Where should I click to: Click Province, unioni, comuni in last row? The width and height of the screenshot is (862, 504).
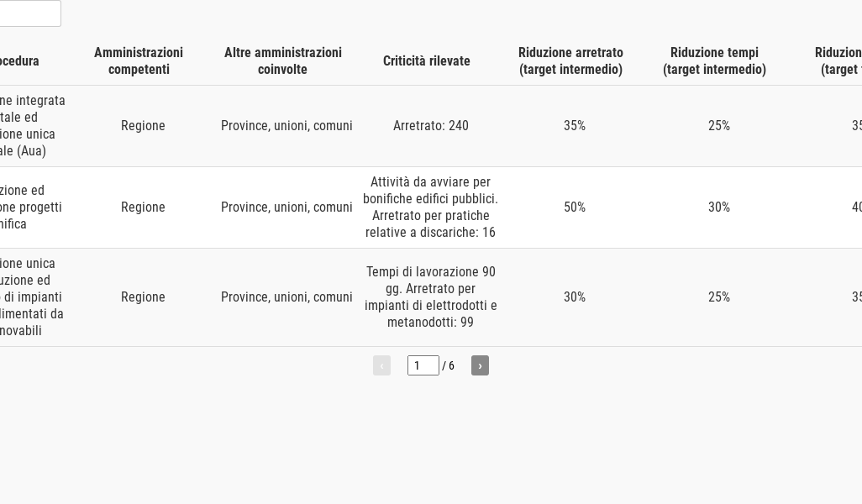[286, 297]
